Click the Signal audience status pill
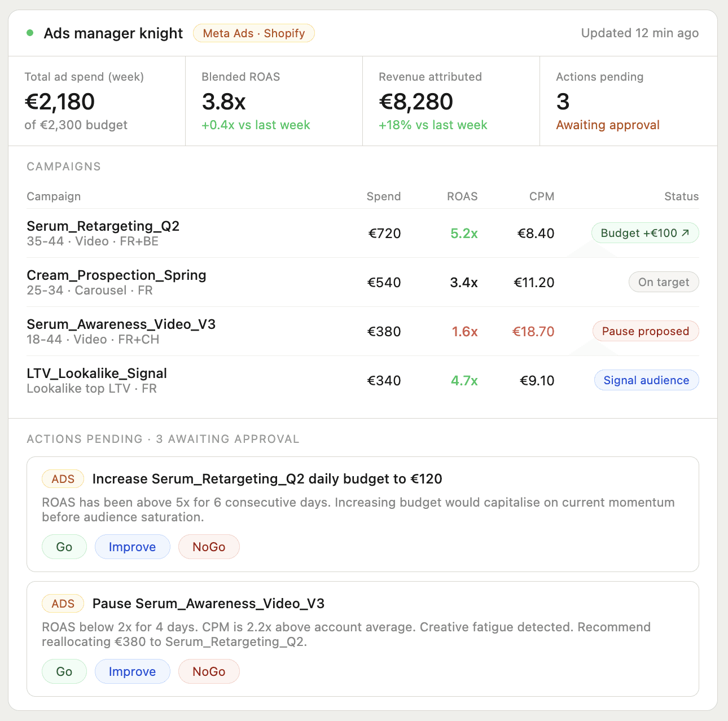Image resolution: width=728 pixels, height=721 pixels. click(646, 380)
